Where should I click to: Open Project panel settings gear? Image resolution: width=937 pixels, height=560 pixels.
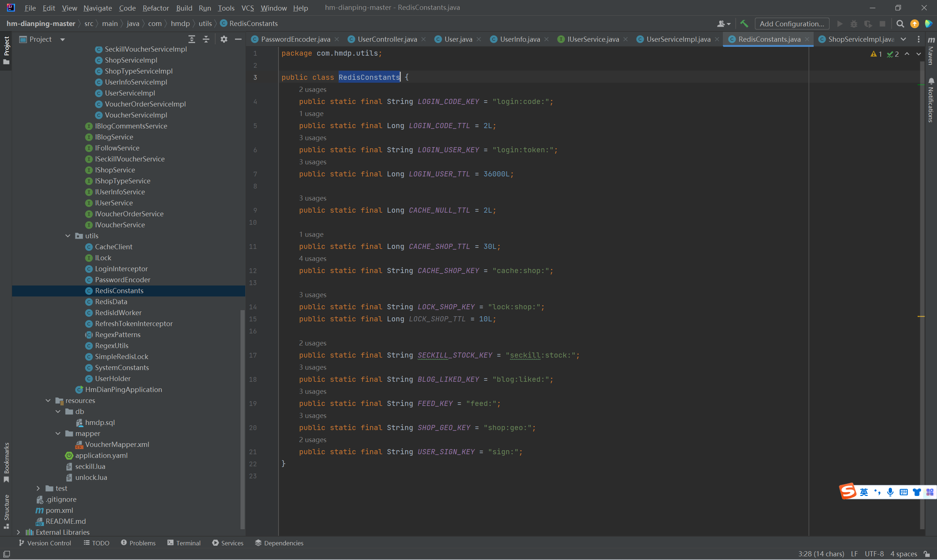click(224, 39)
